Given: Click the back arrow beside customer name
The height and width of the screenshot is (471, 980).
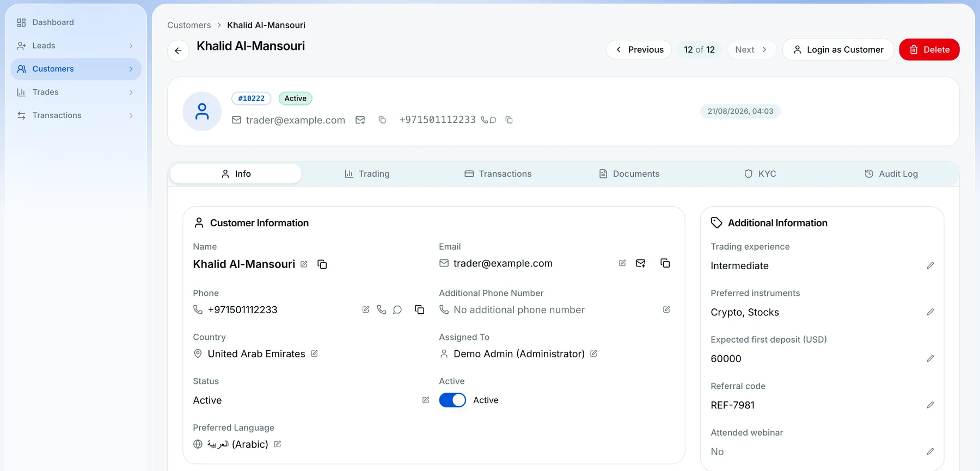Looking at the screenshot, I should [178, 51].
